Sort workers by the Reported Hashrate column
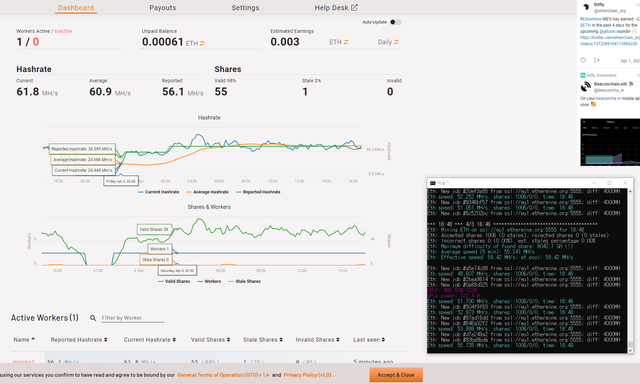 click(x=79, y=340)
